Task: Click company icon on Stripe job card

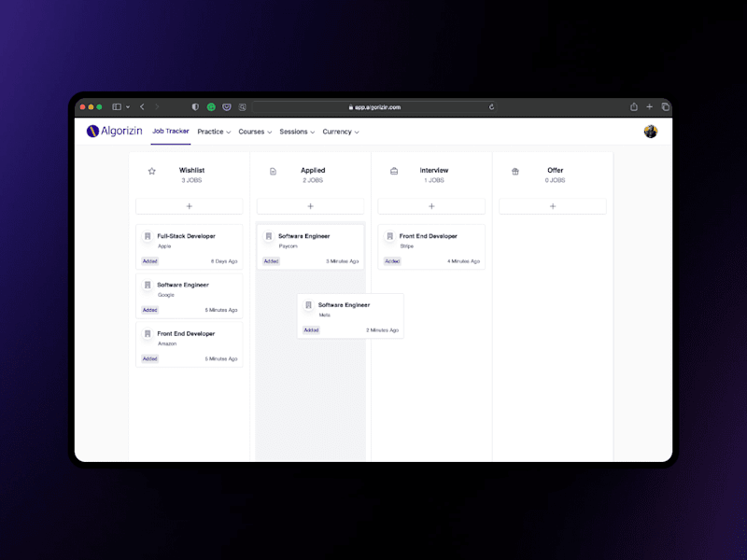Action: point(389,236)
